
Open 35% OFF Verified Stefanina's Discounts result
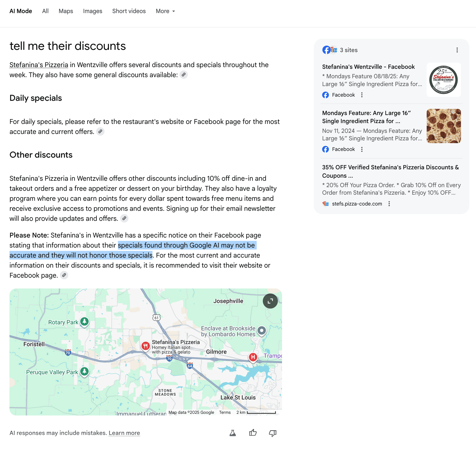(390, 171)
